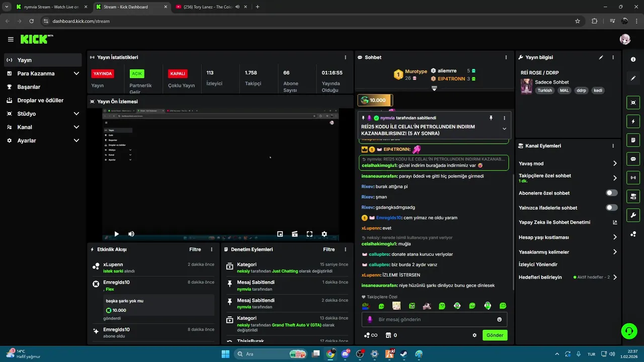The width and height of the screenshot is (644, 362).
Task: Open Yavaş mod settings
Action: point(568,163)
